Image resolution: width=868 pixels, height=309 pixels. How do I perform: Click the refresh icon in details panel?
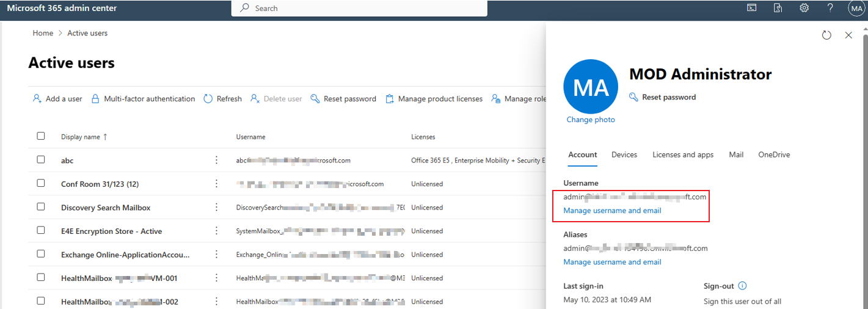point(826,35)
